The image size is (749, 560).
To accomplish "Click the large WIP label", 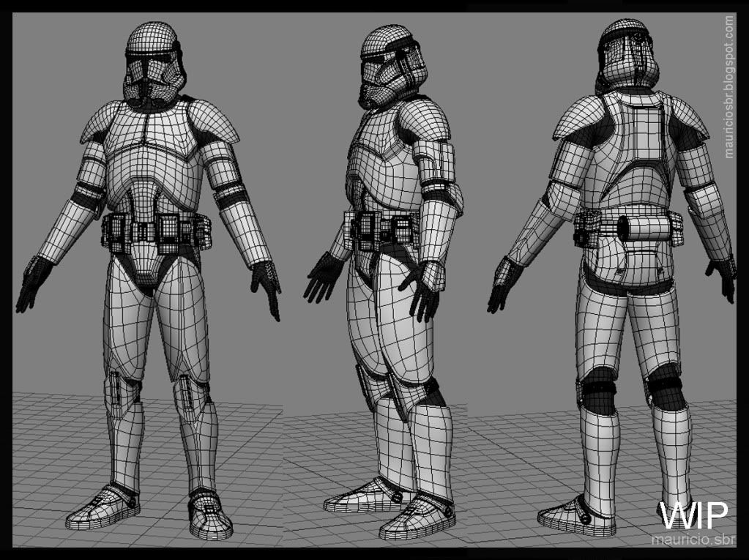I will pyautogui.click(x=693, y=515).
